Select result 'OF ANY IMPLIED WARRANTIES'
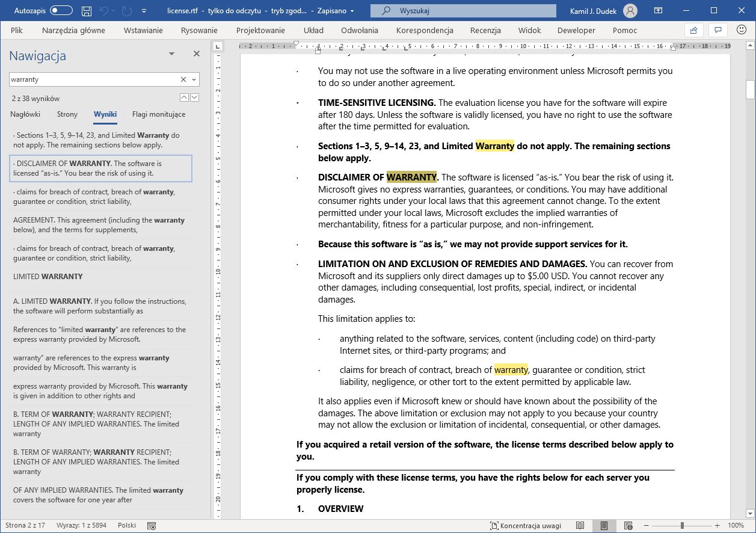Image resolution: width=756 pixels, height=533 pixels. [x=101, y=495]
